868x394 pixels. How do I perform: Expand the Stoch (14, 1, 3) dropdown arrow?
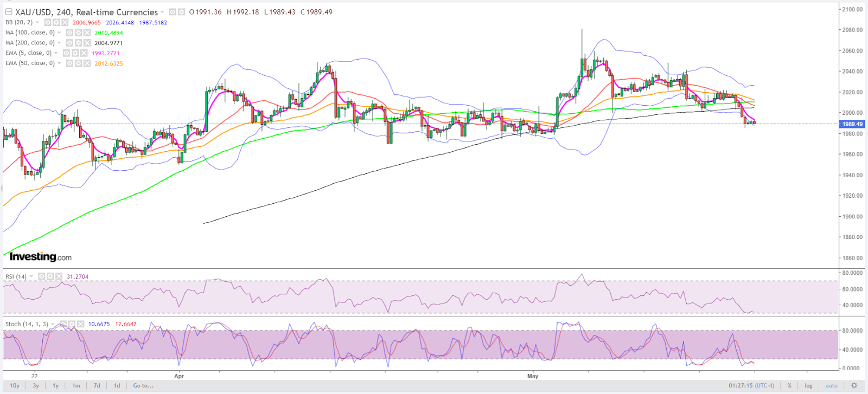[x=53, y=324]
